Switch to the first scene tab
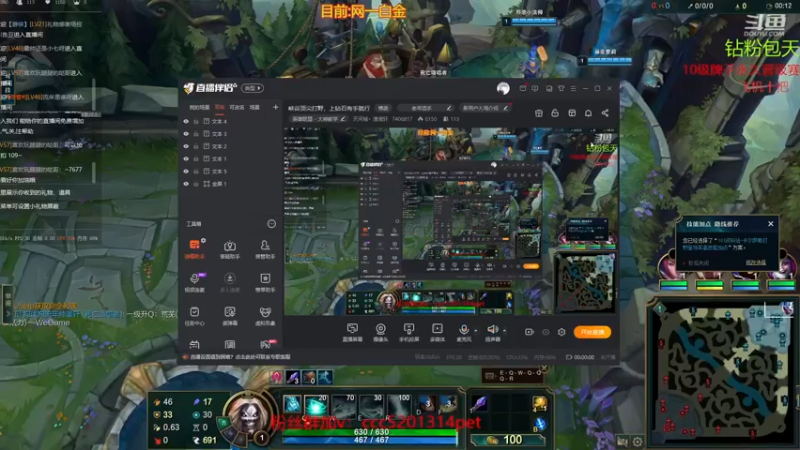The width and height of the screenshot is (800, 450). [199, 108]
